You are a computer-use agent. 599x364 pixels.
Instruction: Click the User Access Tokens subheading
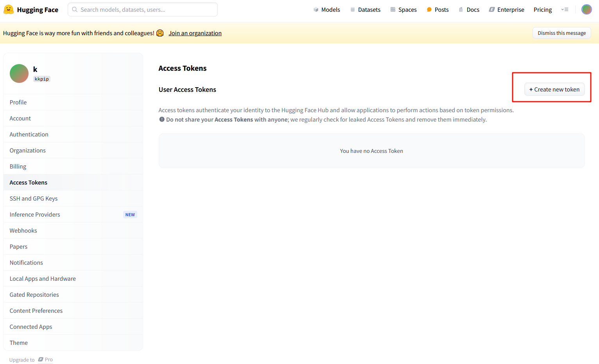tap(187, 90)
